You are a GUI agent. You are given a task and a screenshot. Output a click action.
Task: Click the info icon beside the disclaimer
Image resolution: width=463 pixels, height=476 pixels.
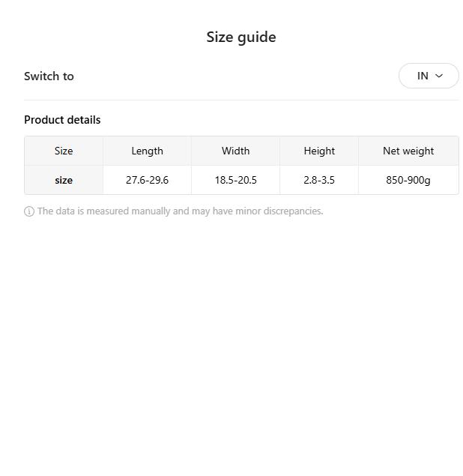(x=29, y=211)
